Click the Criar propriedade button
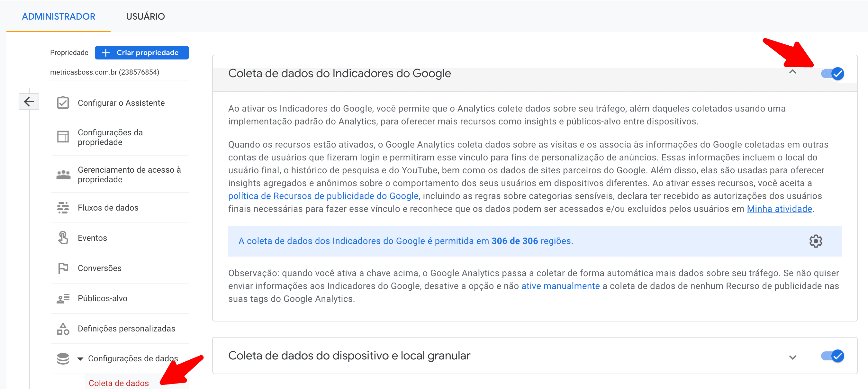Screen dimensions: 868x389 click(142, 53)
